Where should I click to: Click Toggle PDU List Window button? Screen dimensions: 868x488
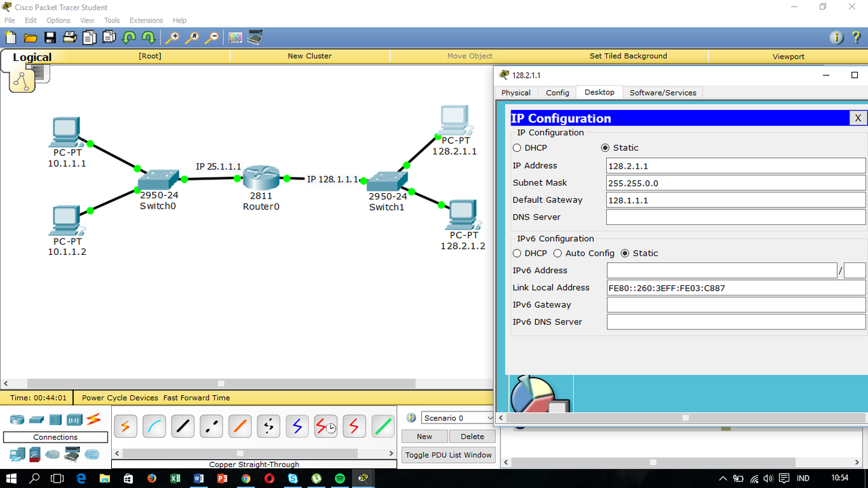point(448,455)
